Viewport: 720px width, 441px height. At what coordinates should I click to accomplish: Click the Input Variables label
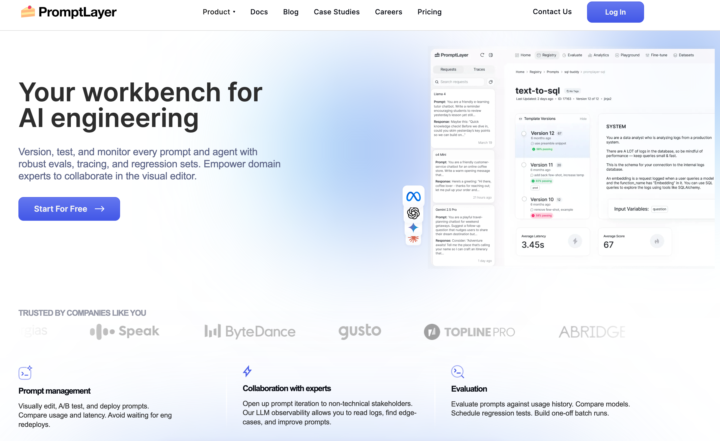631,209
